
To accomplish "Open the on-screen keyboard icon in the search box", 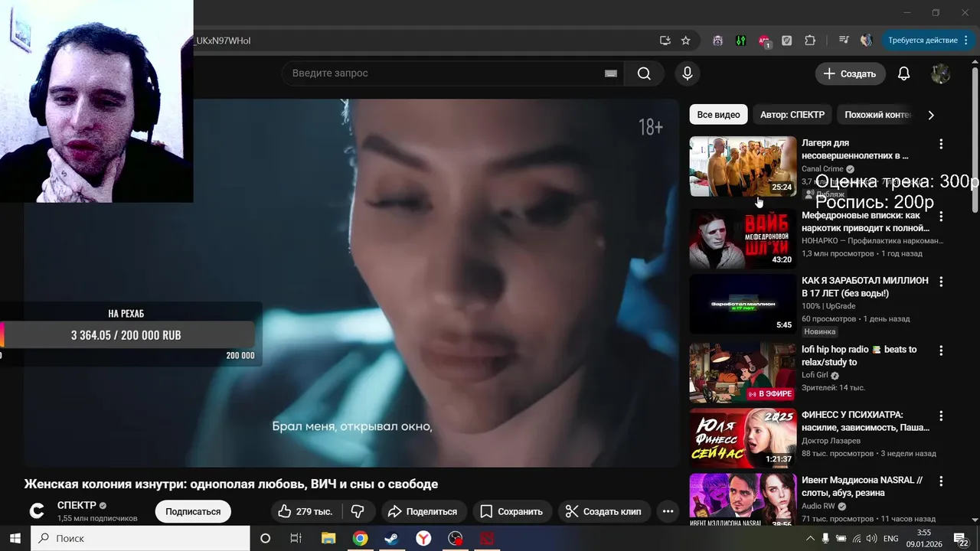I will (610, 73).
